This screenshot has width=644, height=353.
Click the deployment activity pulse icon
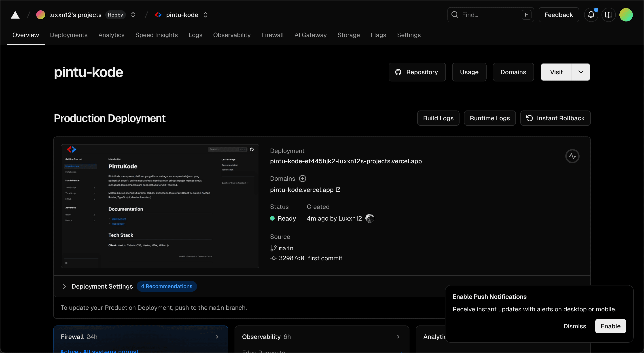[572, 156]
